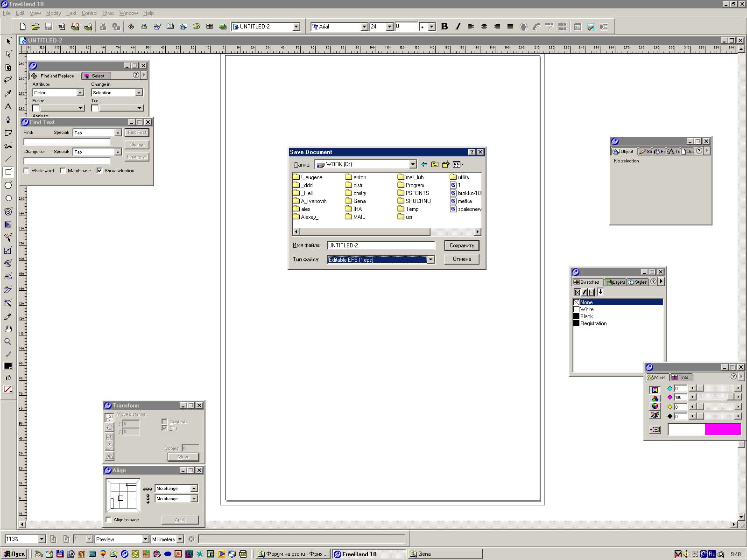Select the Spiral tool

coord(8,211)
